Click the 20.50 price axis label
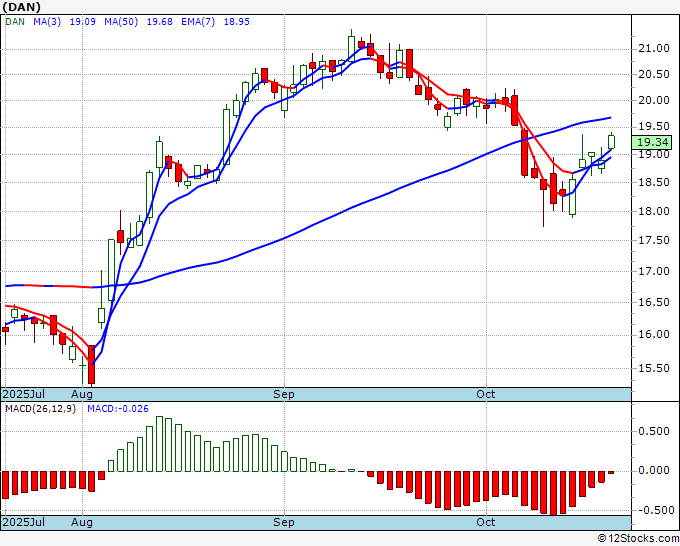 click(x=654, y=74)
